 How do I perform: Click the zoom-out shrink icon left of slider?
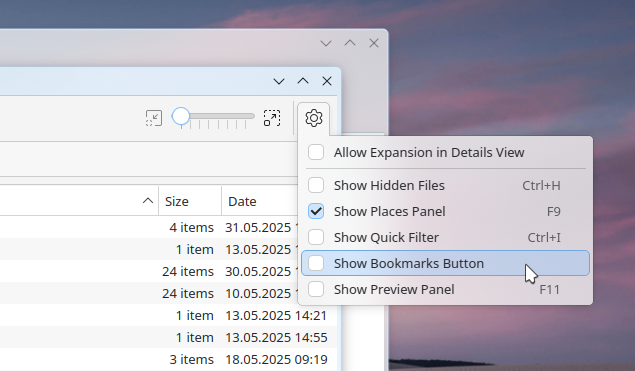[154, 118]
